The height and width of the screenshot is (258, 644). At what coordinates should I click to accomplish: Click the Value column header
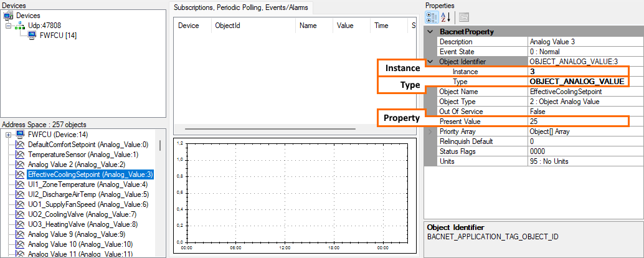point(345,26)
